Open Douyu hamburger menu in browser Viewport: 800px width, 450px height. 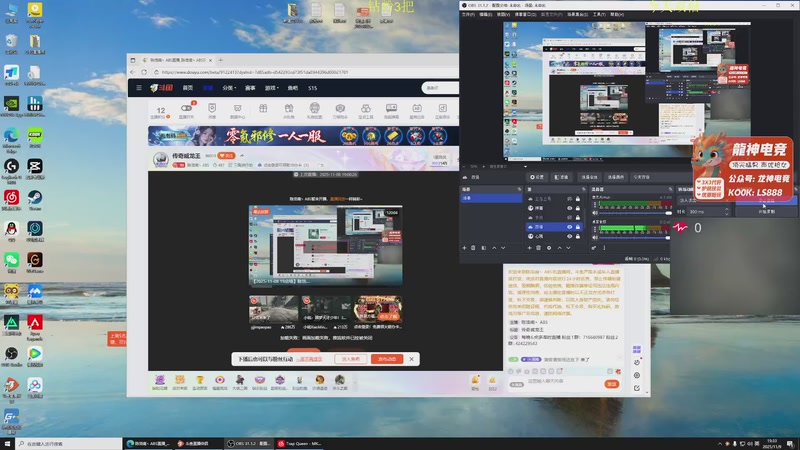(139, 88)
